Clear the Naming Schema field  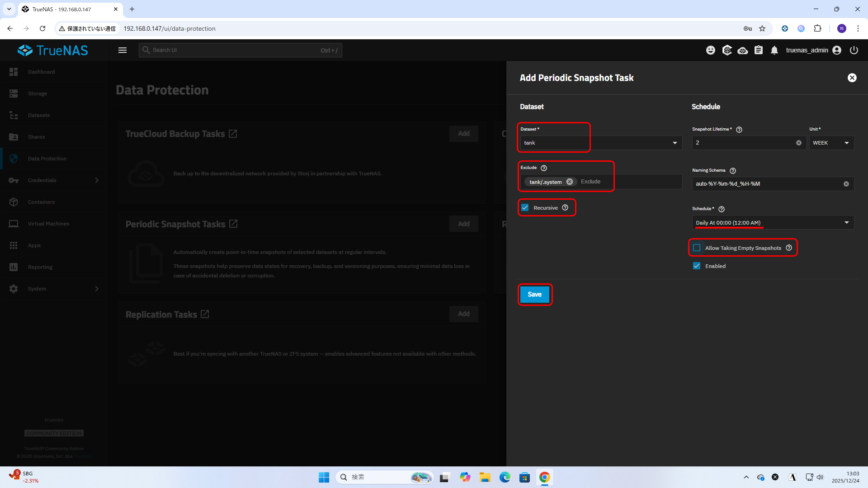tap(846, 184)
